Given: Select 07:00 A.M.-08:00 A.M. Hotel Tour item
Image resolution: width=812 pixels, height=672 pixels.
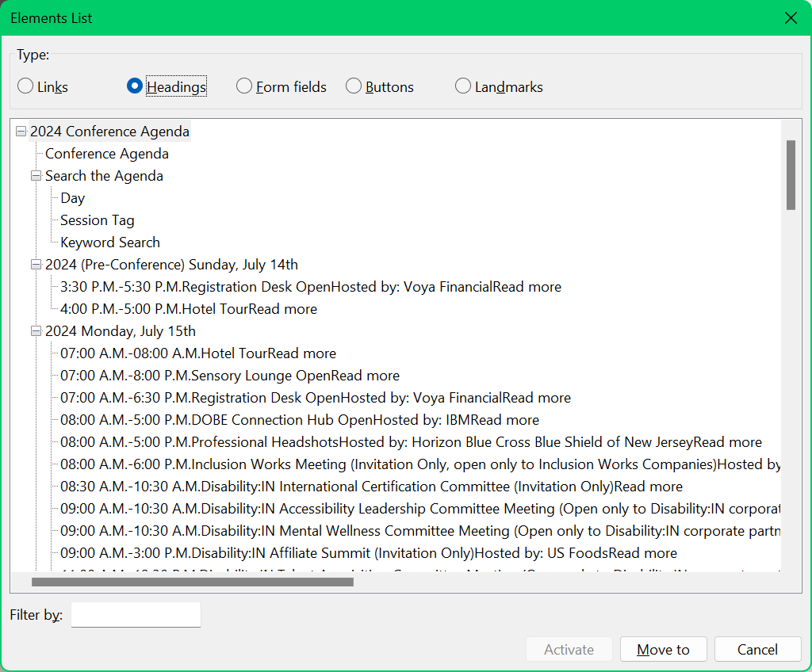Looking at the screenshot, I should tap(197, 353).
